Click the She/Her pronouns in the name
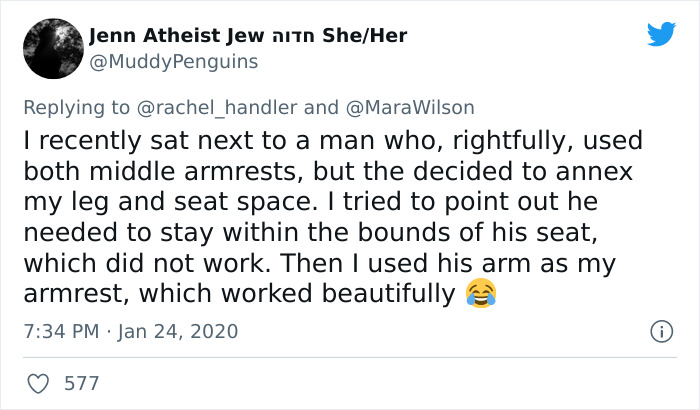 coord(364,36)
